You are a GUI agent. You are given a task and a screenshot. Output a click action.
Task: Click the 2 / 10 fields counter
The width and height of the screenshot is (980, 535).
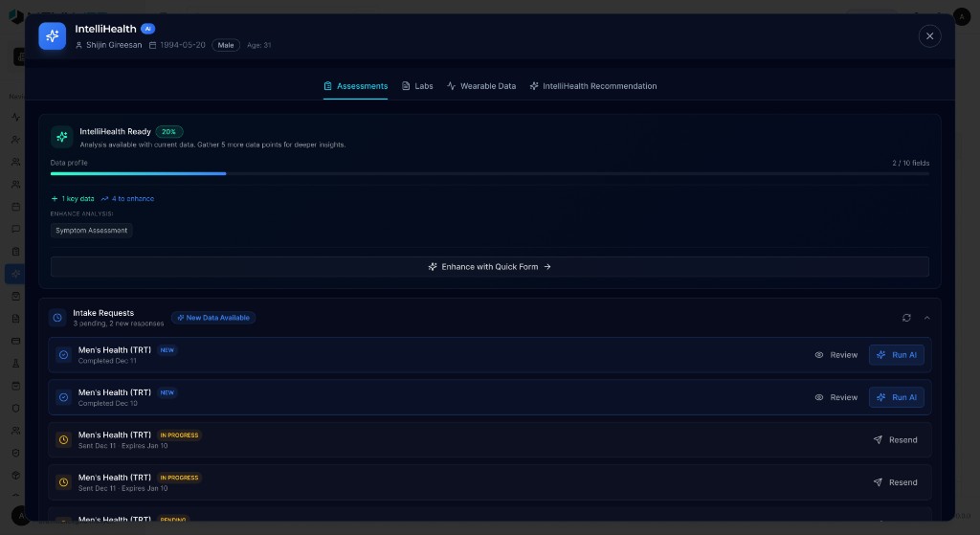(x=911, y=163)
